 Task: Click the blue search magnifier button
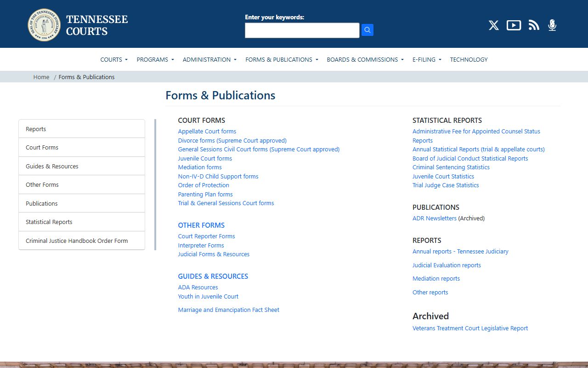(x=367, y=30)
